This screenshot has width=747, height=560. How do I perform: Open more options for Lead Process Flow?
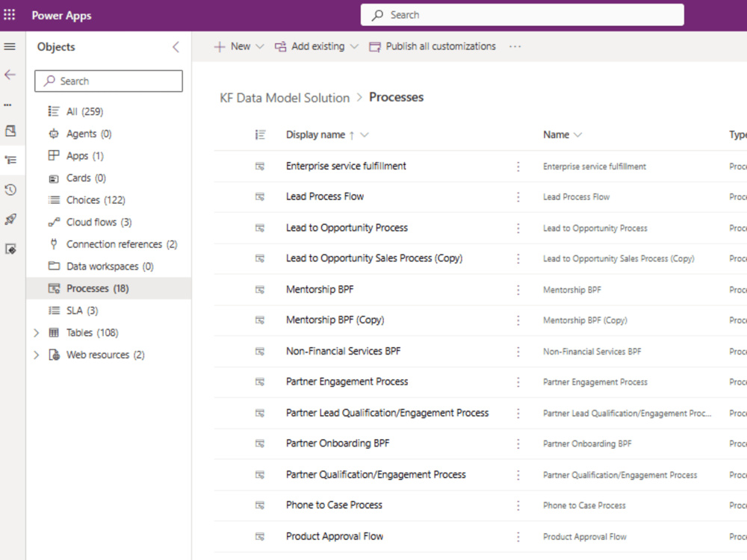tap(518, 196)
